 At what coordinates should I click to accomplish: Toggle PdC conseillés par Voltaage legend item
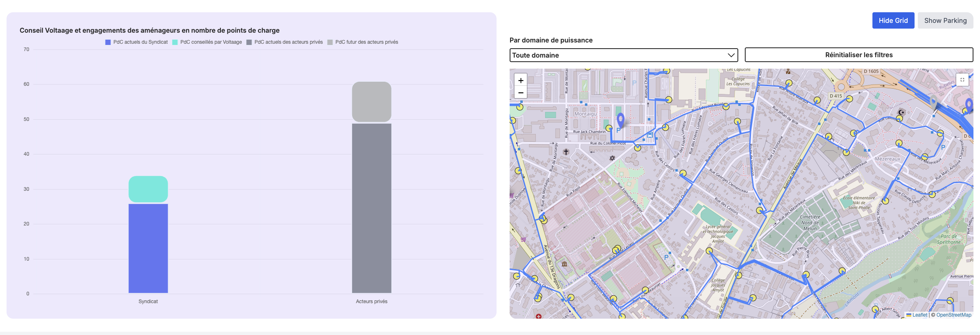point(207,42)
